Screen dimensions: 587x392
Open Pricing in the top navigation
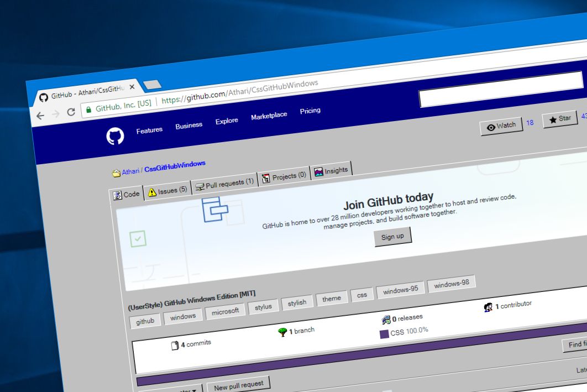tap(310, 111)
